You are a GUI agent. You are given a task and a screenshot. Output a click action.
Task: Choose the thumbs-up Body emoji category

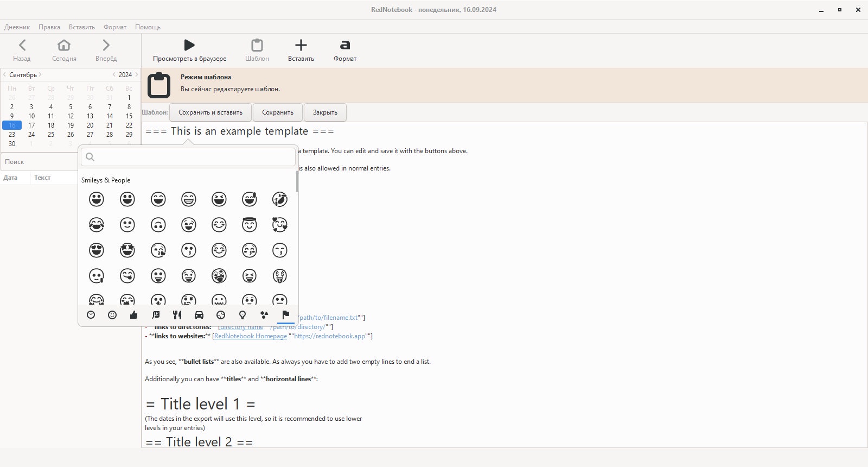(x=134, y=315)
